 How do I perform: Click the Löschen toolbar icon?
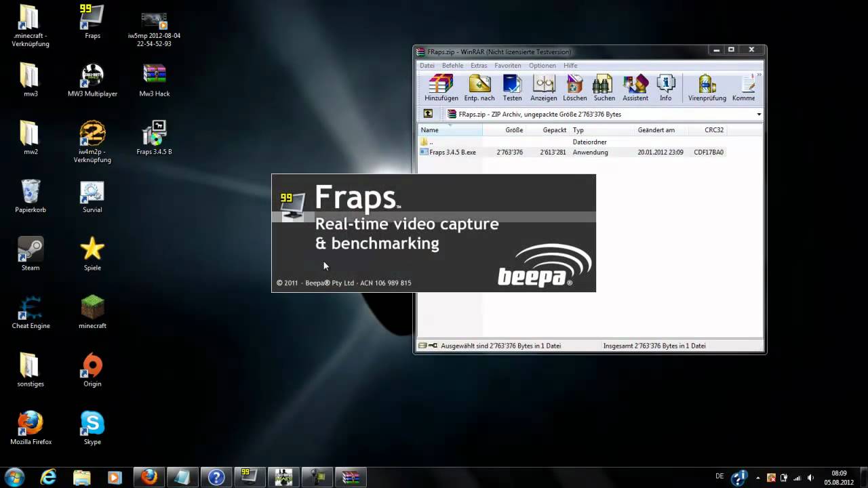575,88
